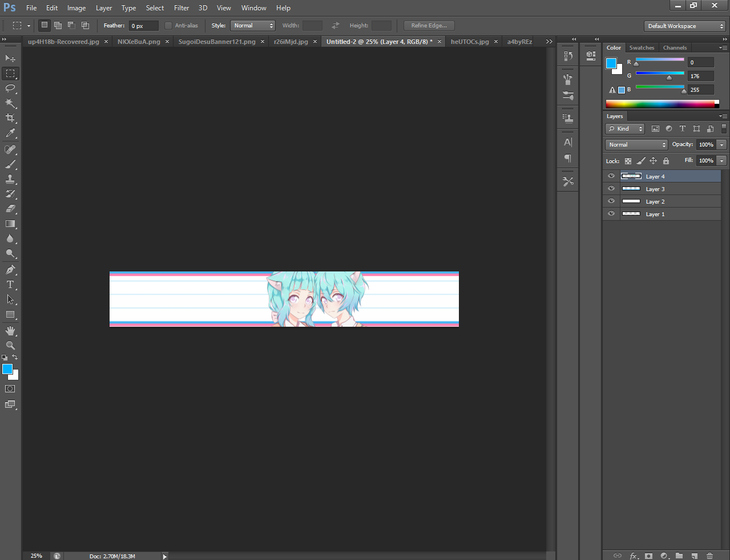The width and height of the screenshot is (730, 560).
Task: Open status bar info arrow
Action: pos(164,557)
